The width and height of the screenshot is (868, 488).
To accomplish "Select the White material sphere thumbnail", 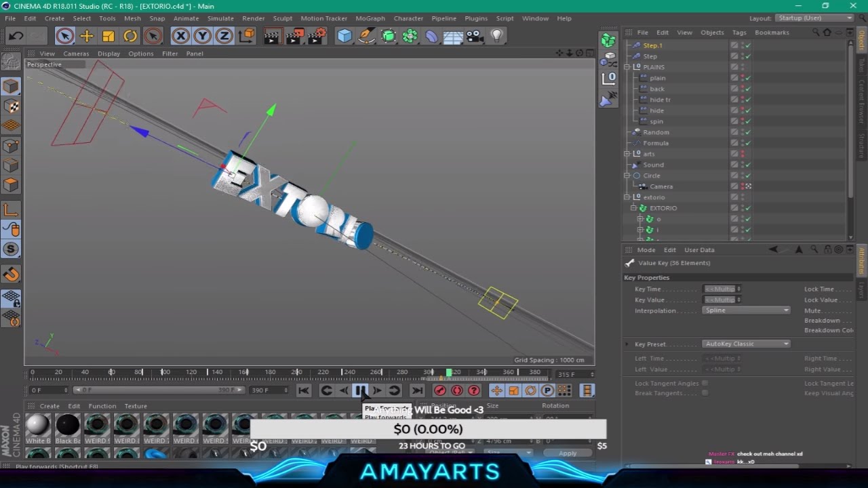I will pyautogui.click(x=38, y=426).
